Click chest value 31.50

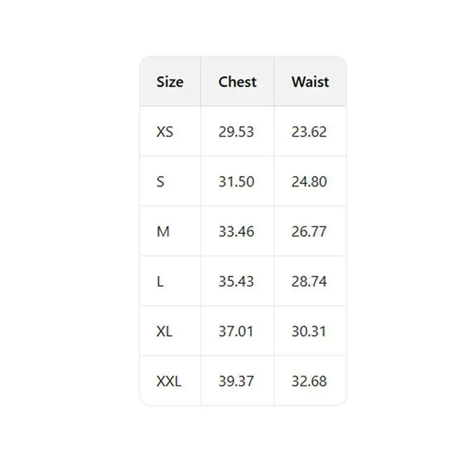[236, 181]
